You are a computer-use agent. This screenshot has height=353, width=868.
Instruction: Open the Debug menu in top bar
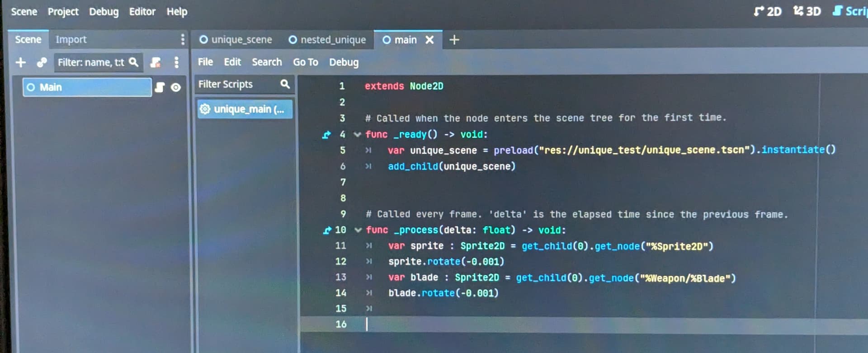[x=104, y=11]
